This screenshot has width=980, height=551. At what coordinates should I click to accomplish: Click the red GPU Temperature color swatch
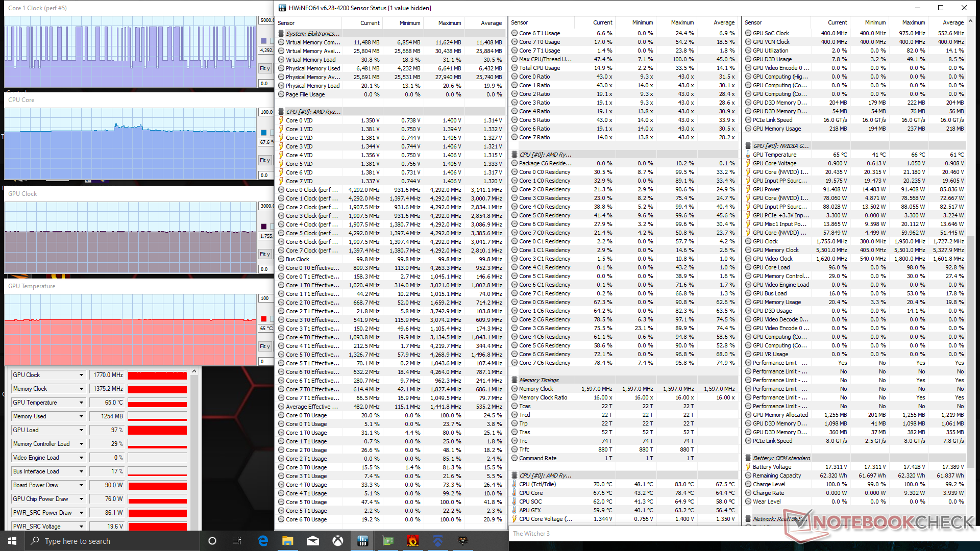click(264, 319)
